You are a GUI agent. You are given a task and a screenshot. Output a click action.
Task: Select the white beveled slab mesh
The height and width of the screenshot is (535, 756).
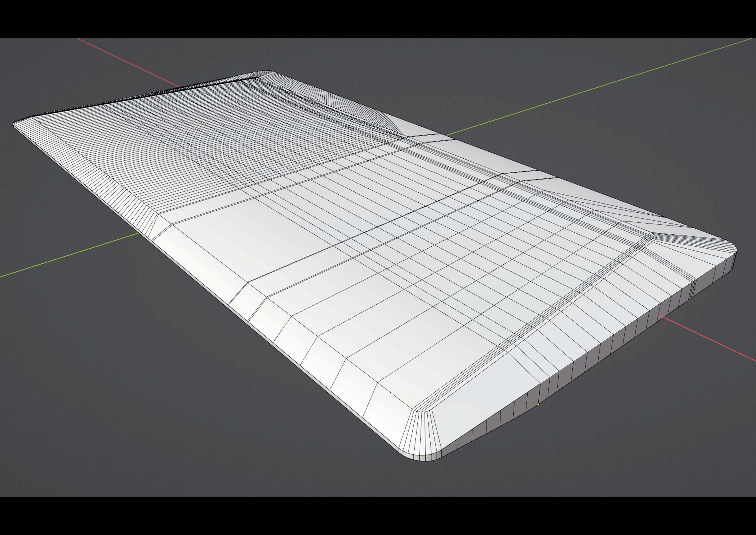375,266
